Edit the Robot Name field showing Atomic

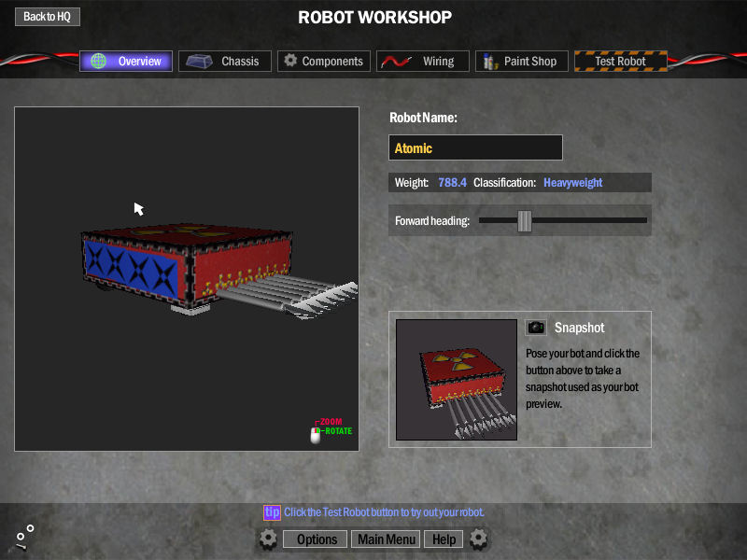click(x=475, y=147)
